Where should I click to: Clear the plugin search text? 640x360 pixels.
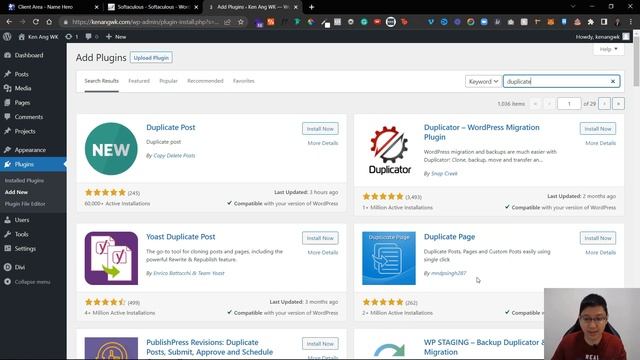point(613,81)
